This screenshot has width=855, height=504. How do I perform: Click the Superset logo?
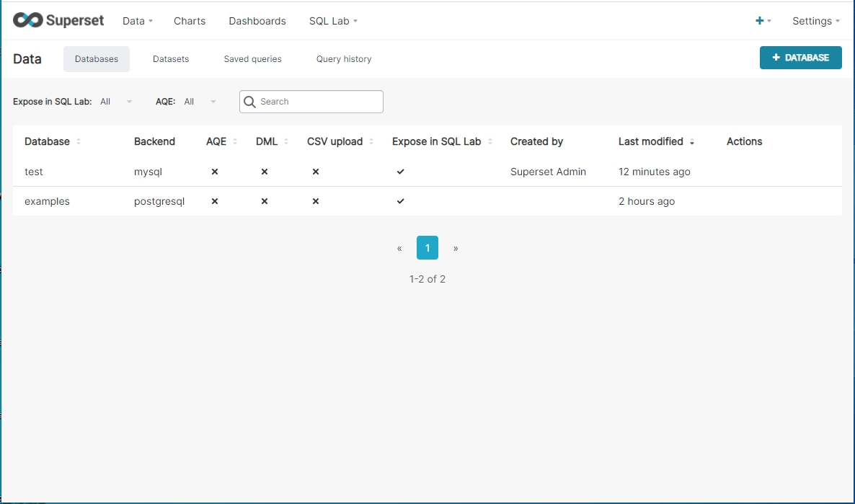(58, 21)
